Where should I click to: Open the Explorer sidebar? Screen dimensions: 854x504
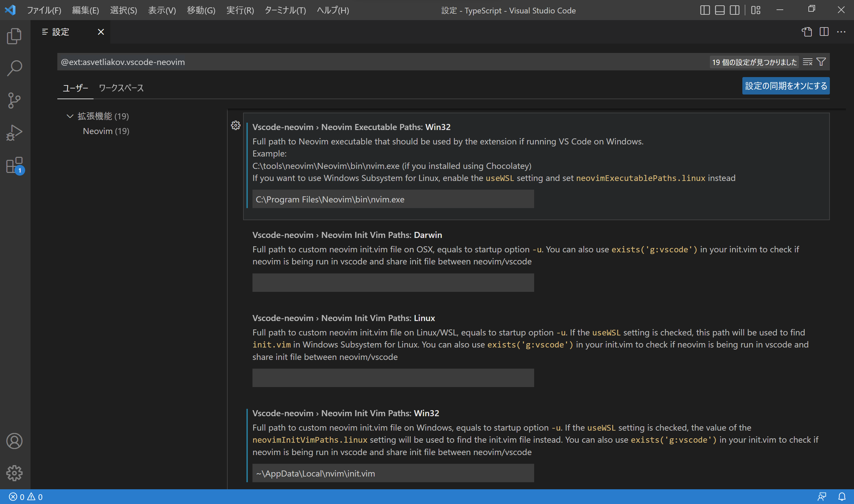tap(14, 36)
